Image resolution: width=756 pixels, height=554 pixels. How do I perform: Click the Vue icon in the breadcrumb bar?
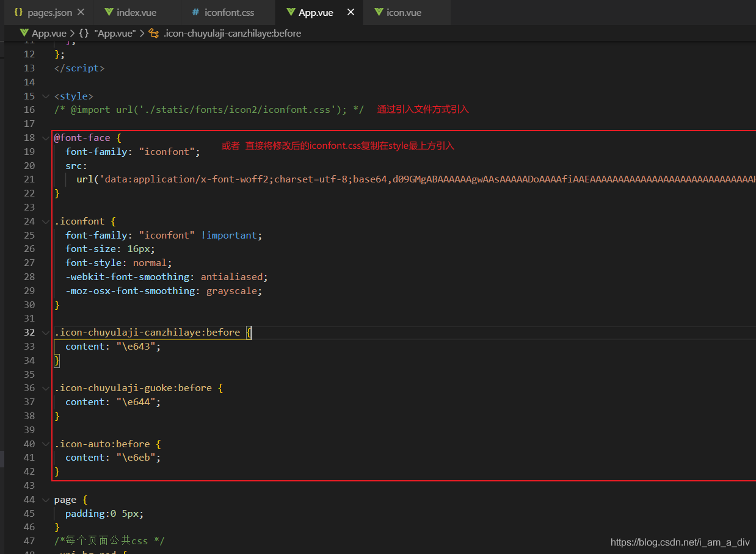[x=24, y=34]
